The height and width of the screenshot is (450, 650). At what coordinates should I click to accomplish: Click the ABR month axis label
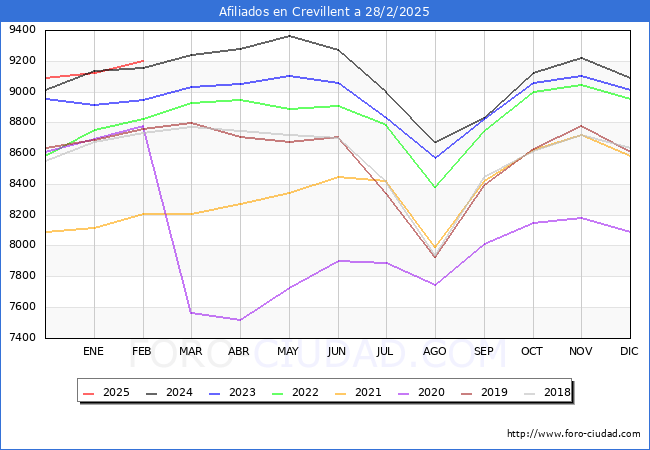[239, 351]
